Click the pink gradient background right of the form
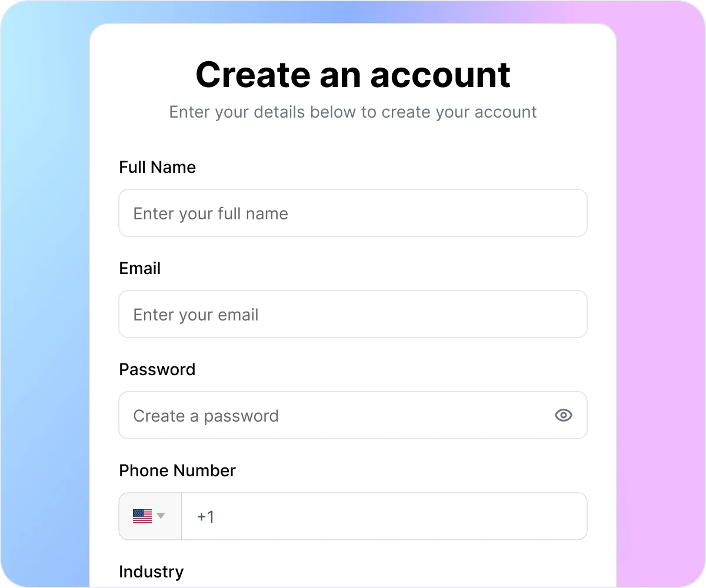706x588 pixels. click(660, 294)
